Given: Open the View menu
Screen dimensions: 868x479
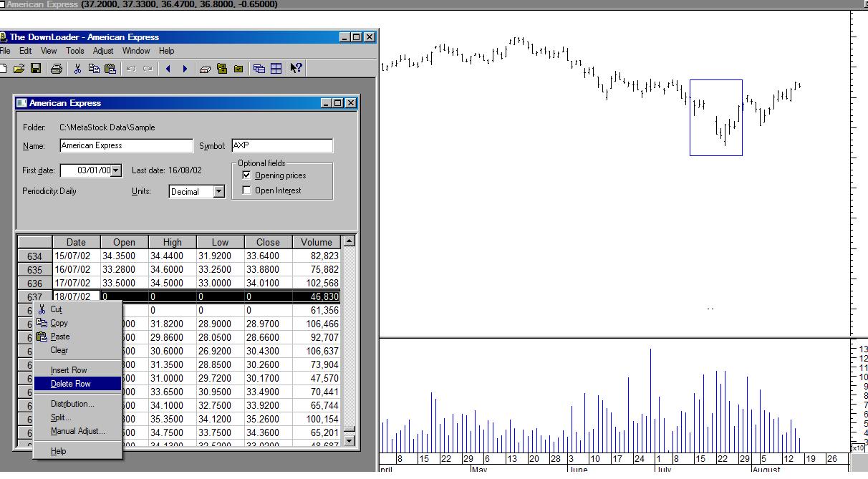Looking at the screenshot, I should pos(49,51).
